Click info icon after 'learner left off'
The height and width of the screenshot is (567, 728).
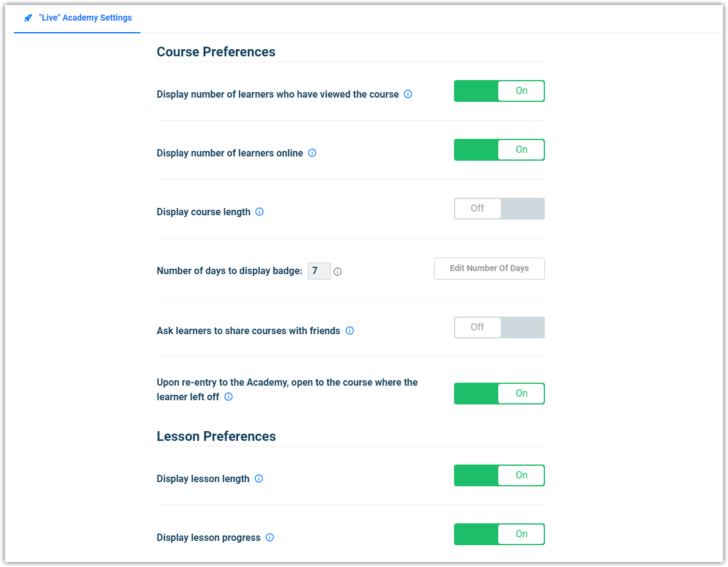[x=229, y=397]
